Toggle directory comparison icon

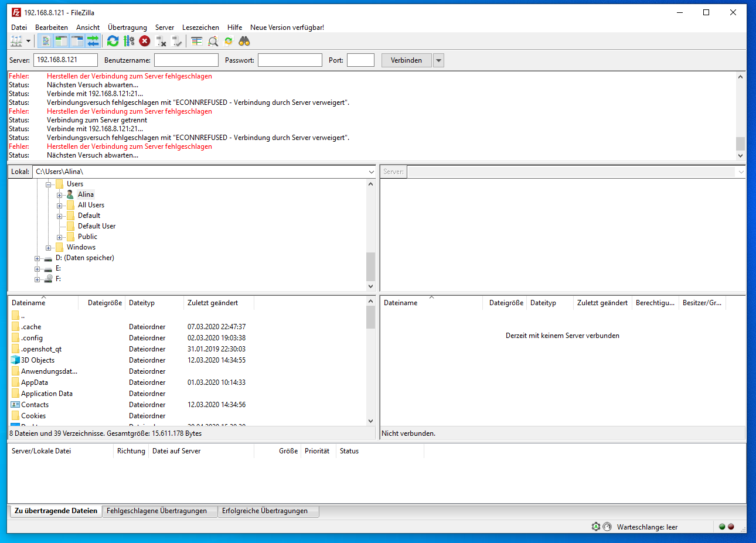(213, 41)
